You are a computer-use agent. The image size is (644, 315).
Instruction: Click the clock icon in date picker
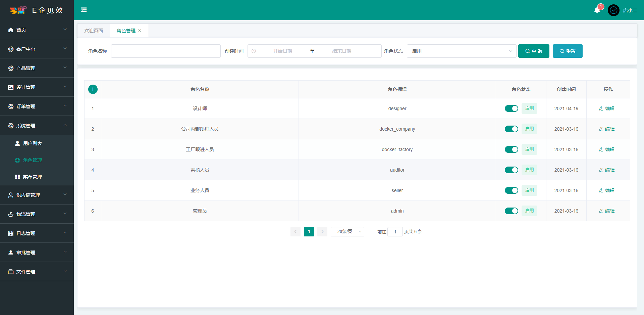tap(254, 51)
